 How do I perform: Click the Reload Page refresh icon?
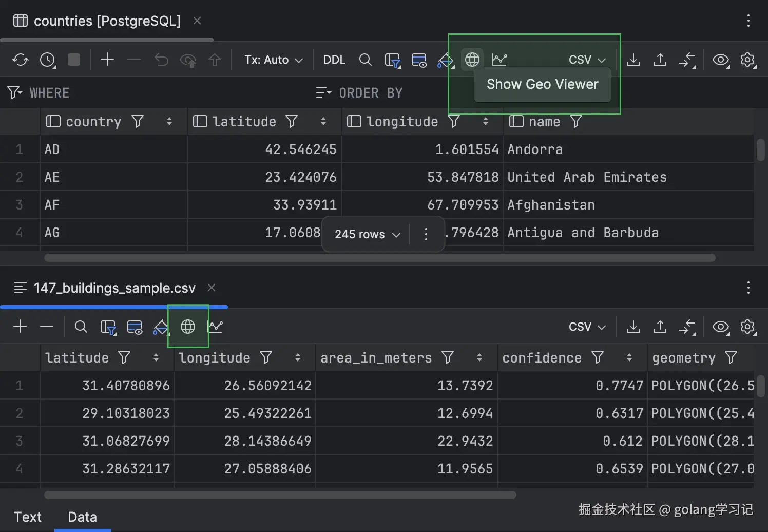(21, 60)
